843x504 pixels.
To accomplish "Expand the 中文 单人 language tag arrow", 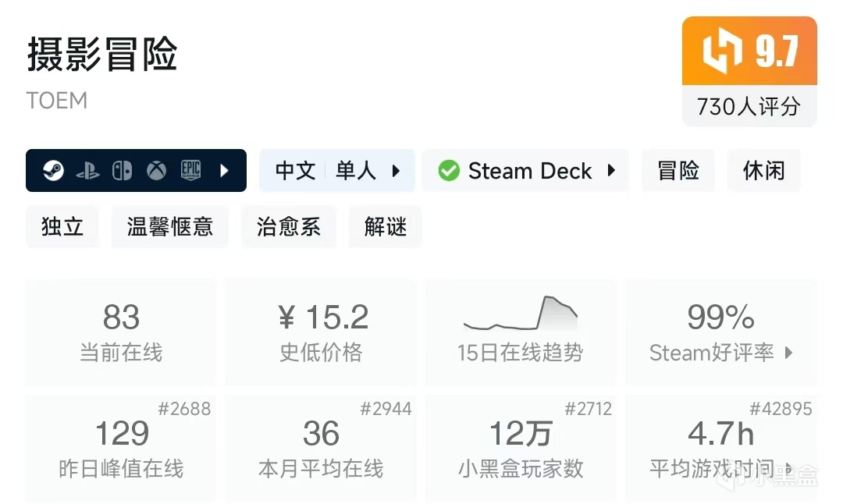I will coord(396,171).
